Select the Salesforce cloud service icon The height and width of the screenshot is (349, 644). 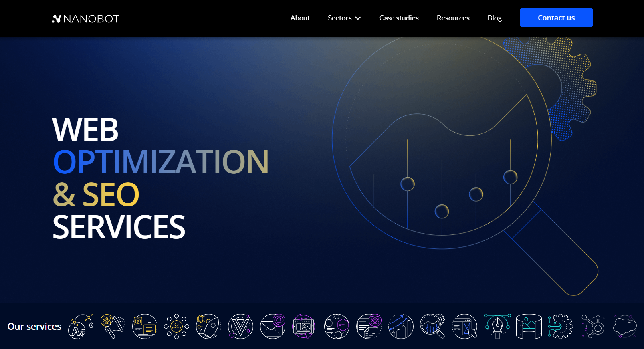pos(625,326)
